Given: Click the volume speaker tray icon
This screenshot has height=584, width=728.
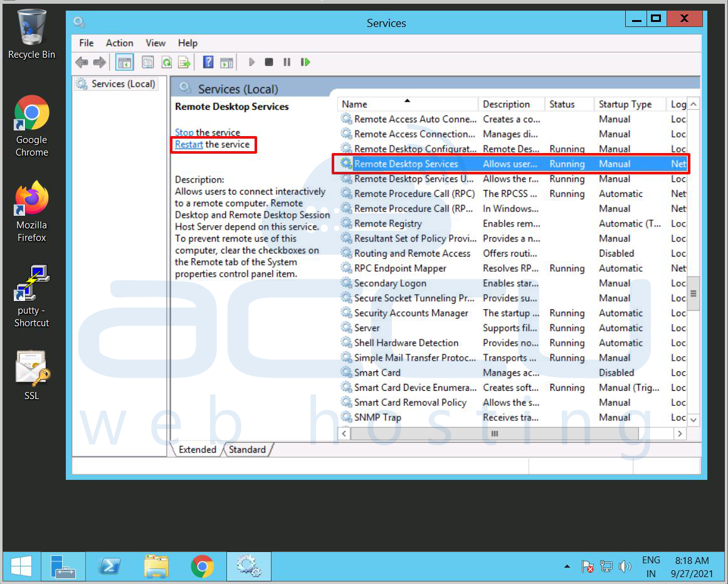Looking at the screenshot, I should [x=625, y=566].
